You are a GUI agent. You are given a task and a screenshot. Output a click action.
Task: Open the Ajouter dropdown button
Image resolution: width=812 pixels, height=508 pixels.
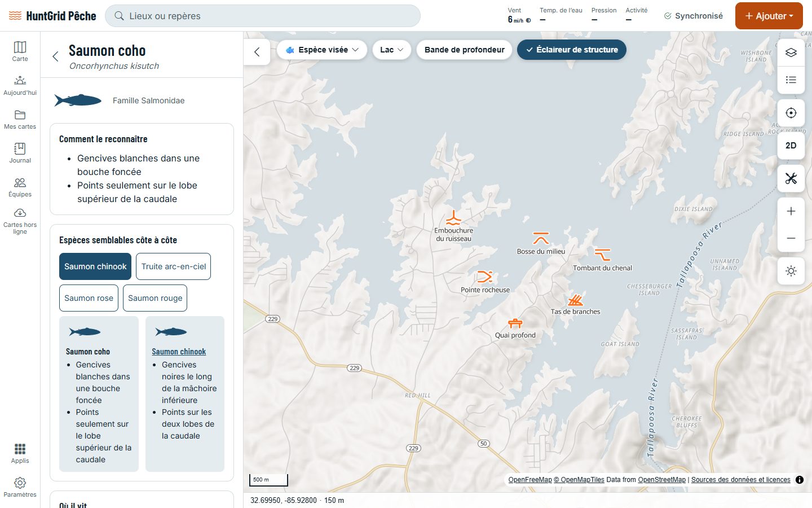[769, 16]
